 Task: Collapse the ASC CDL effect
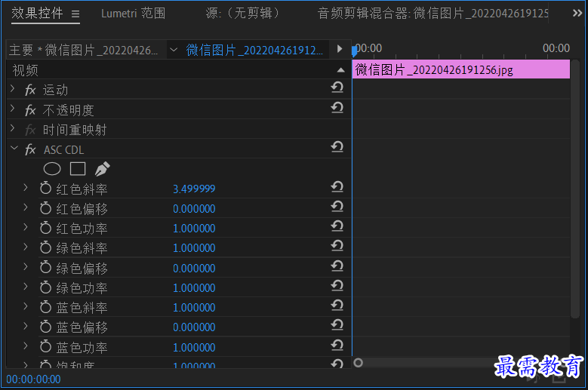click(x=14, y=149)
